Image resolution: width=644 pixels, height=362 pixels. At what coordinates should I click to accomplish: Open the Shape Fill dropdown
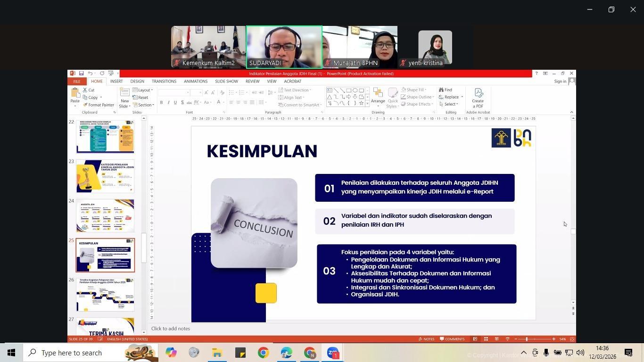[414, 90]
